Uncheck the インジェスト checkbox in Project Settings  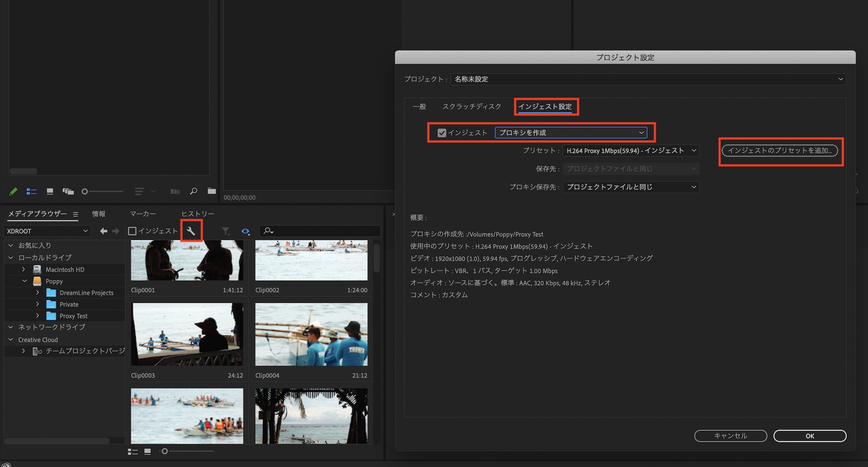(x=442, y=133)
